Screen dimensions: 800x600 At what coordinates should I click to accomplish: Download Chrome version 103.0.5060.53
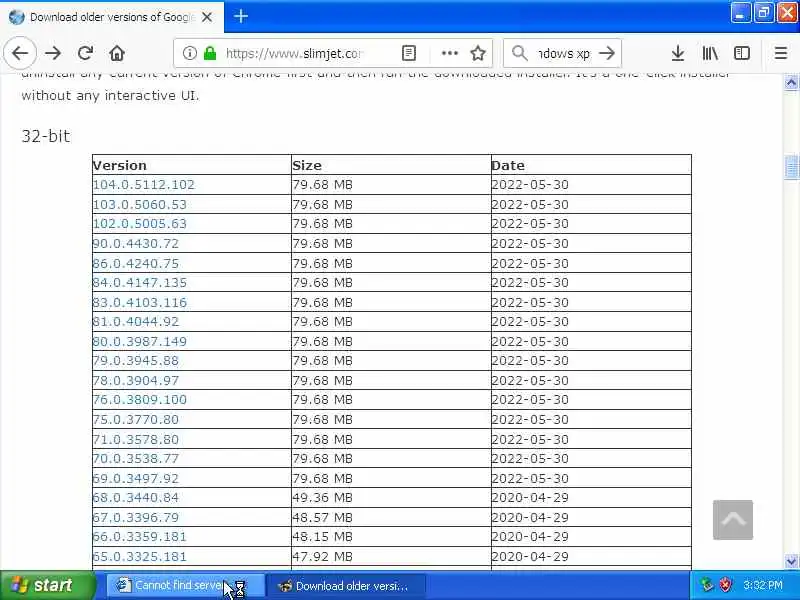pyautogui.click(x=140, y=205)
